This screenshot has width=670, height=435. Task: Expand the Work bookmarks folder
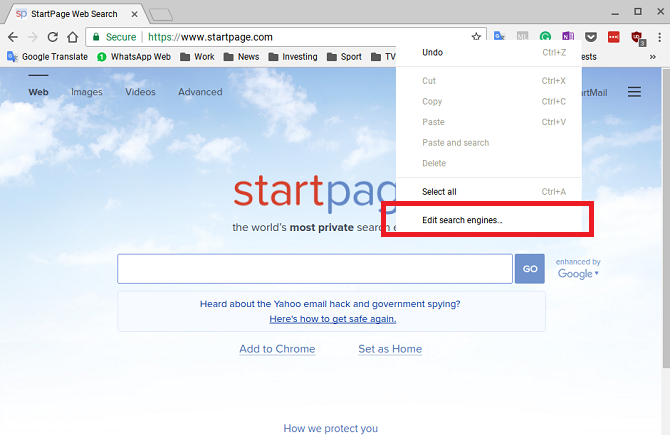point(197,57)
